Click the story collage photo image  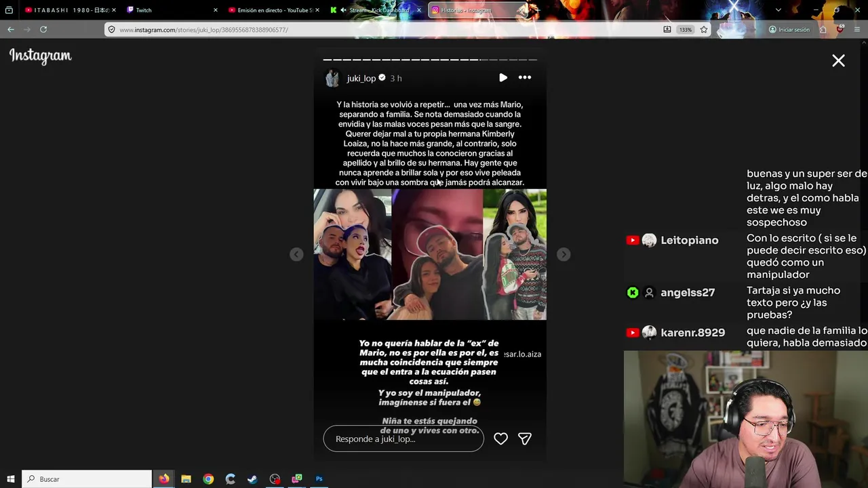(x=430, y=254)
